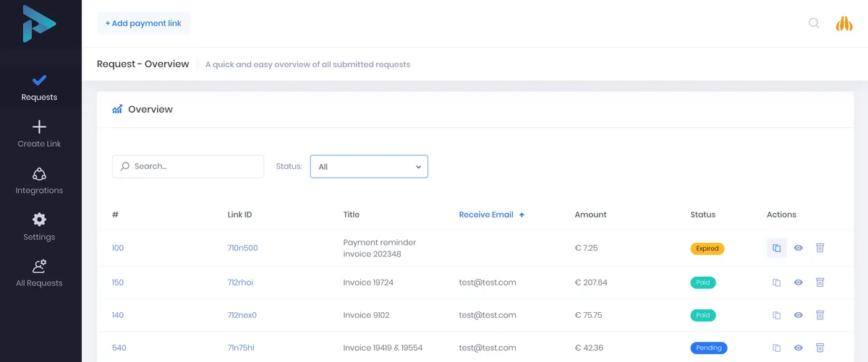Copy link for Invoice 19724

776,283
